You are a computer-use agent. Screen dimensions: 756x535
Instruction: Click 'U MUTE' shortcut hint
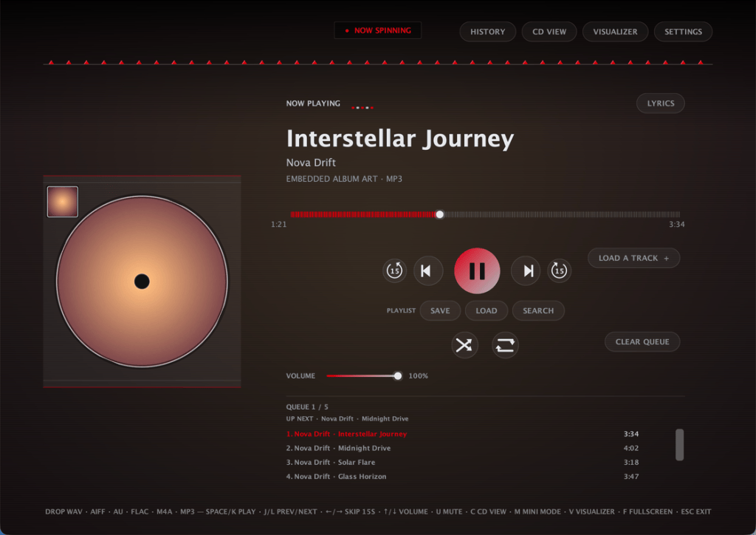pyautogui.click(x=449, y=511)
